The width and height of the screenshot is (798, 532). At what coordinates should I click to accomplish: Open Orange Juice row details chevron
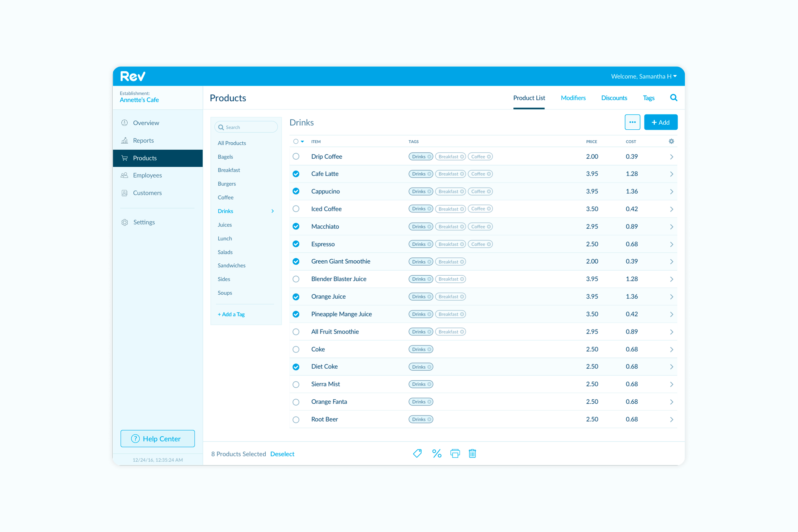click(x=671, y=297)
